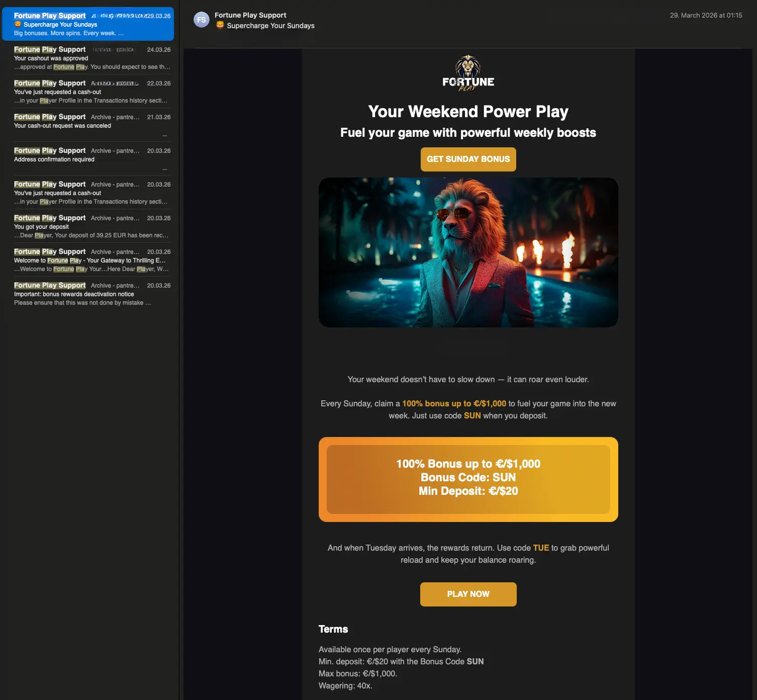Click the 'Max bonus: €/$1,000.' terms line
Screen dimensions: 757x700
pyautogui.click(x=358, y=674)
